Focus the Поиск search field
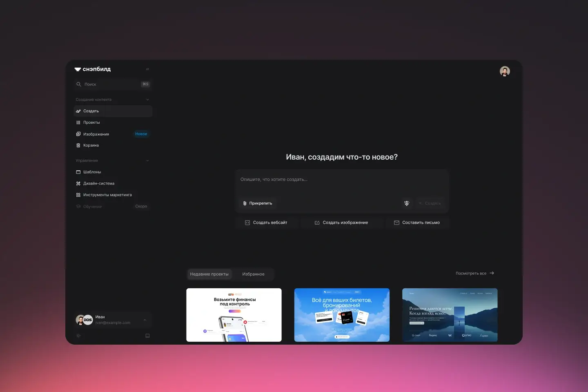The height and width of the screenshot is (392, 588). coord(110,85)
